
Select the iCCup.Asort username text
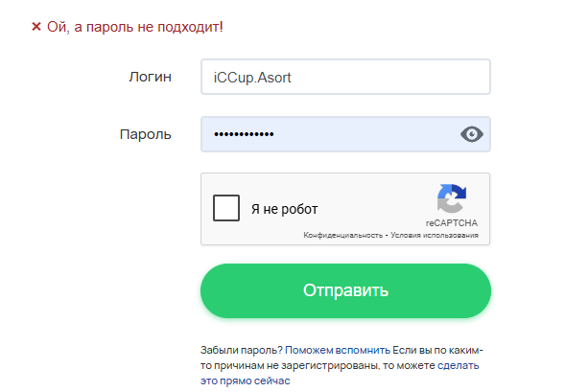click(x=252, y=78)
